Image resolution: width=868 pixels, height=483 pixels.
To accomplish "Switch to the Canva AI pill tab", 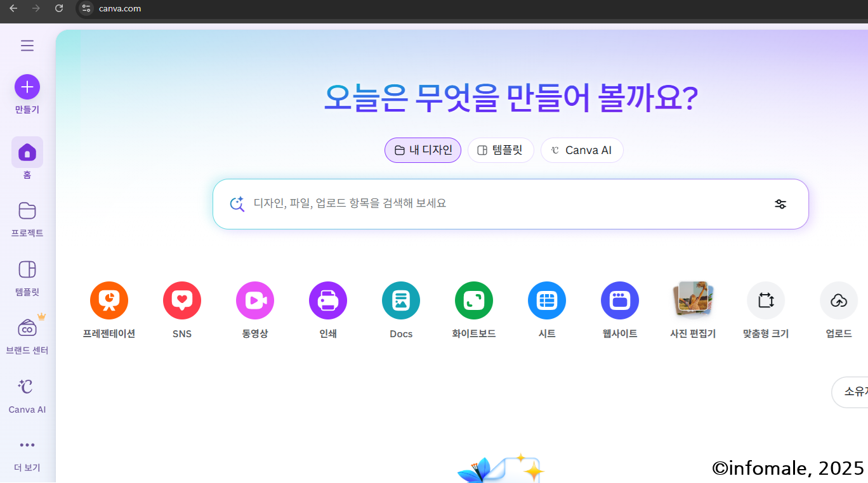I will 582,150.
